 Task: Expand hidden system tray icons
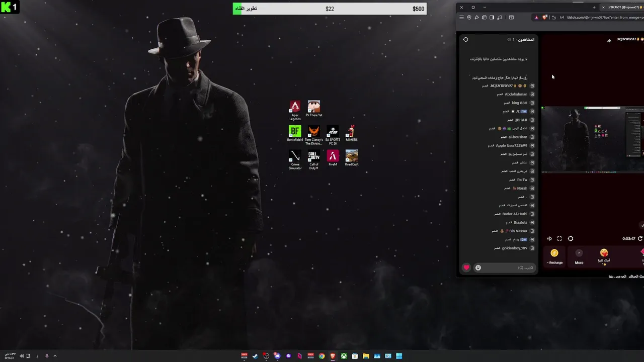tap(55, 356)
